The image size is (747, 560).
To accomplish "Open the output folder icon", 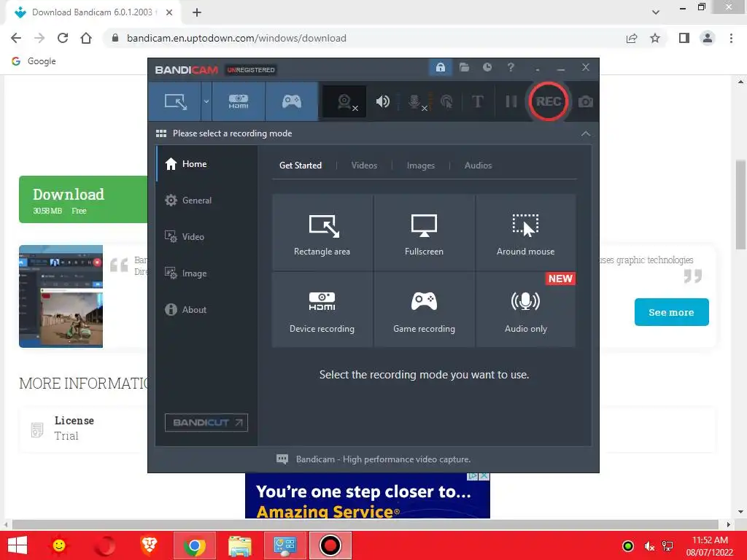I will click(464, 67).
